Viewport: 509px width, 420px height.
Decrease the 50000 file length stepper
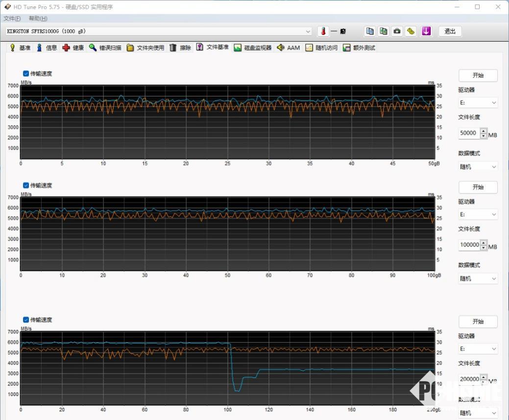coord(484,136)
